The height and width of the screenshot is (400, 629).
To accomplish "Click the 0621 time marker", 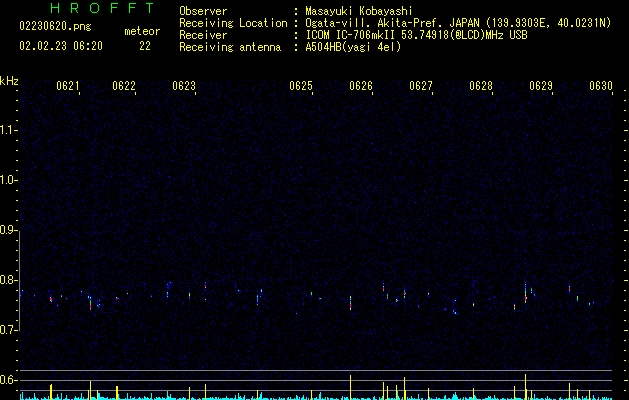I will coord(68,86).
